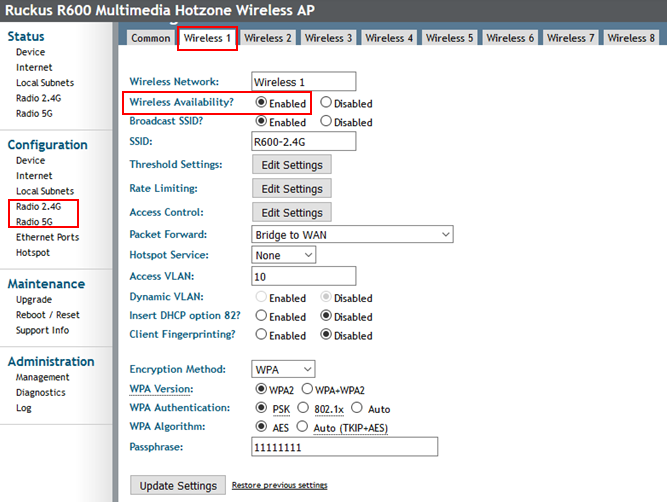Open Status Internet page
Viewport: 667px width, 502px height.
34,67
